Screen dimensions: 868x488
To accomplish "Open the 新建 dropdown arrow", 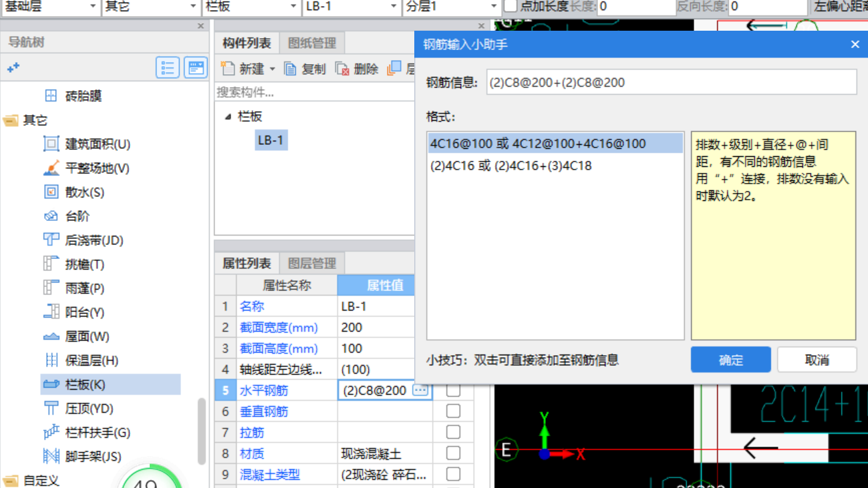I will 272,69.
